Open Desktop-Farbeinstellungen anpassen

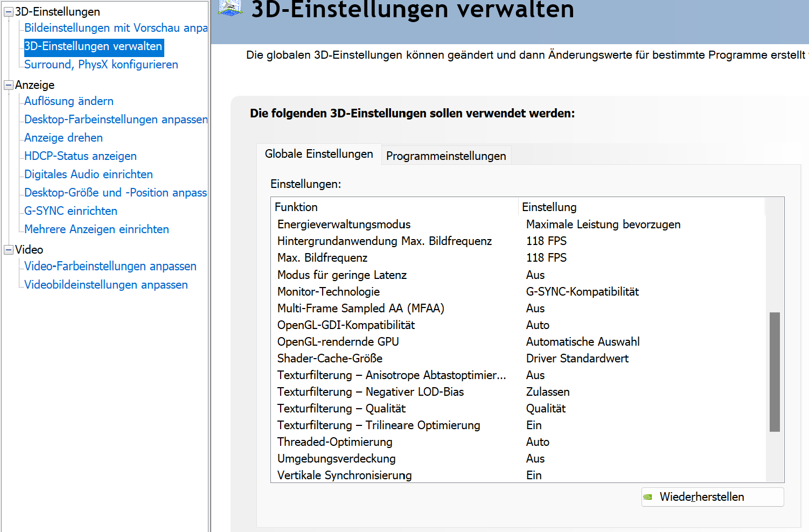pos(116,120)
